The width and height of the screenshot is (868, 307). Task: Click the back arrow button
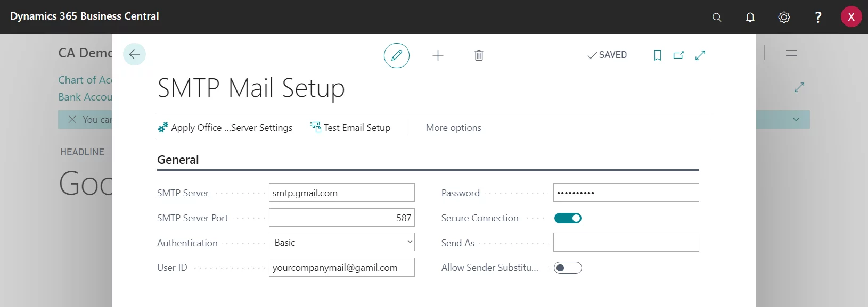pos(134,54)
